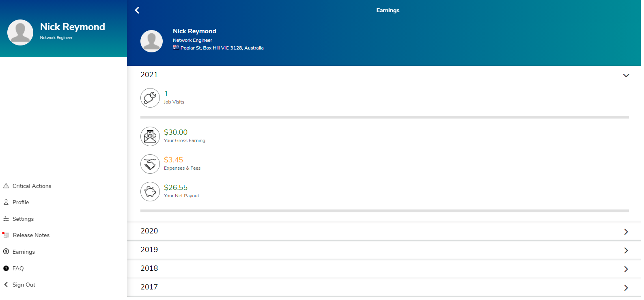Click Your Gross Earning label
The image size is (644, 300).
[x=185, y=140]
